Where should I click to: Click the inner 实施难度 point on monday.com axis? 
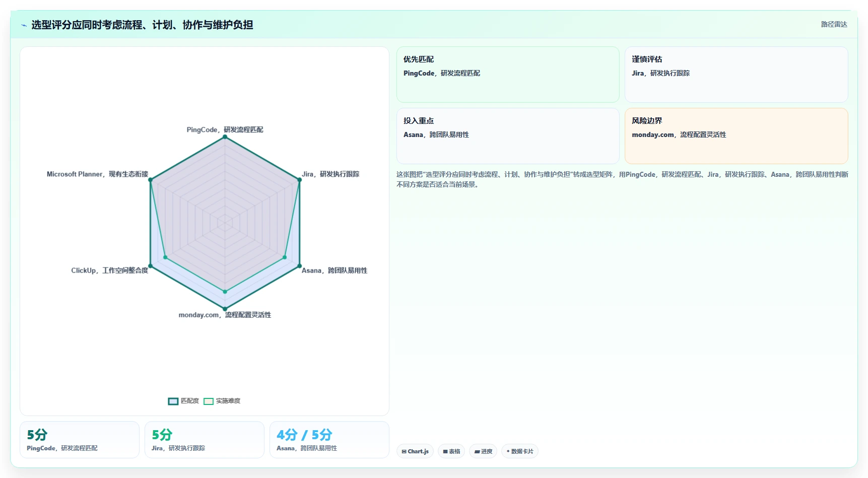pyautogui.click(x=225, y=292)
